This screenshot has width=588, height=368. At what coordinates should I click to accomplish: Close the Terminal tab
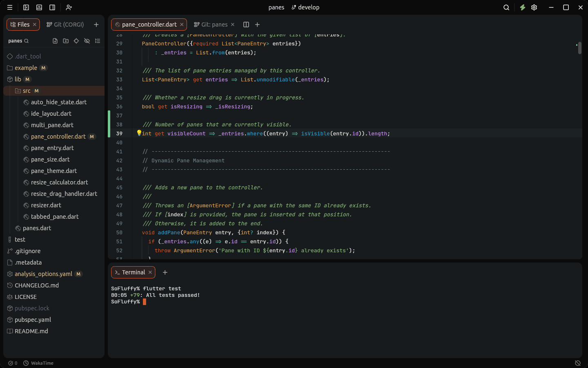click(x=150, y=272)
